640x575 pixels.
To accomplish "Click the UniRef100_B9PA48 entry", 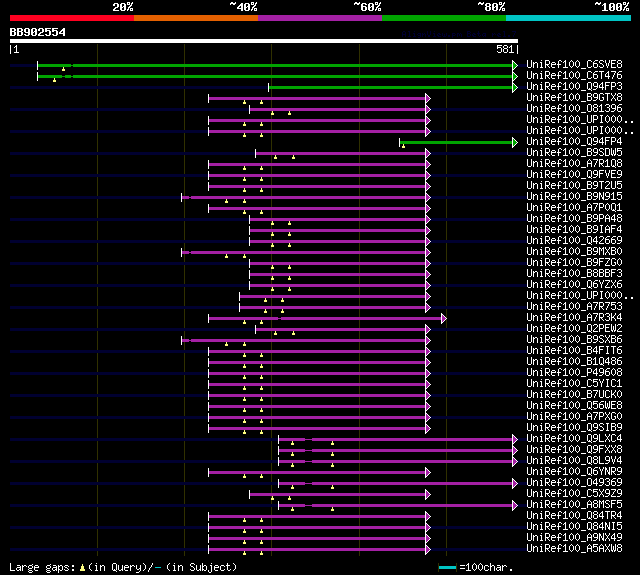I will pos(574,219).
